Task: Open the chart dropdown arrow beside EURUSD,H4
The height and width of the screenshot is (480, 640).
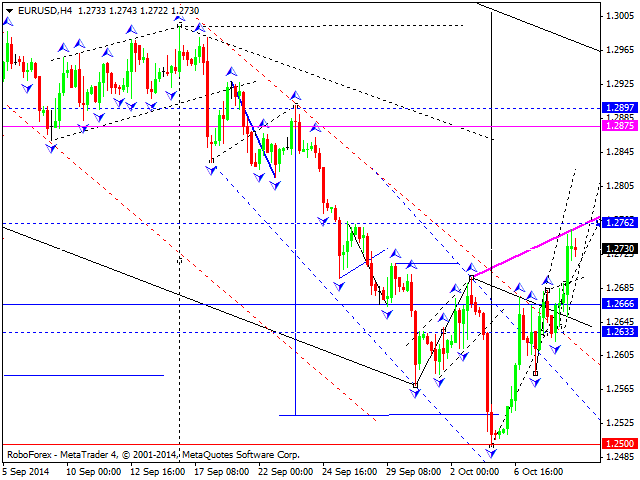Action: [x=7, y=9]
